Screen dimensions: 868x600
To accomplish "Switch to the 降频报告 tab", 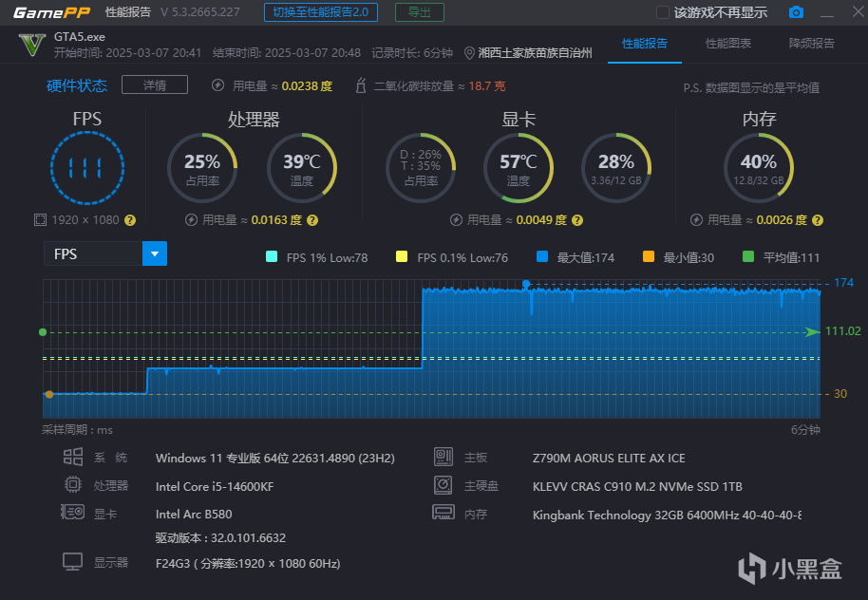I will (x=812, y=43).
